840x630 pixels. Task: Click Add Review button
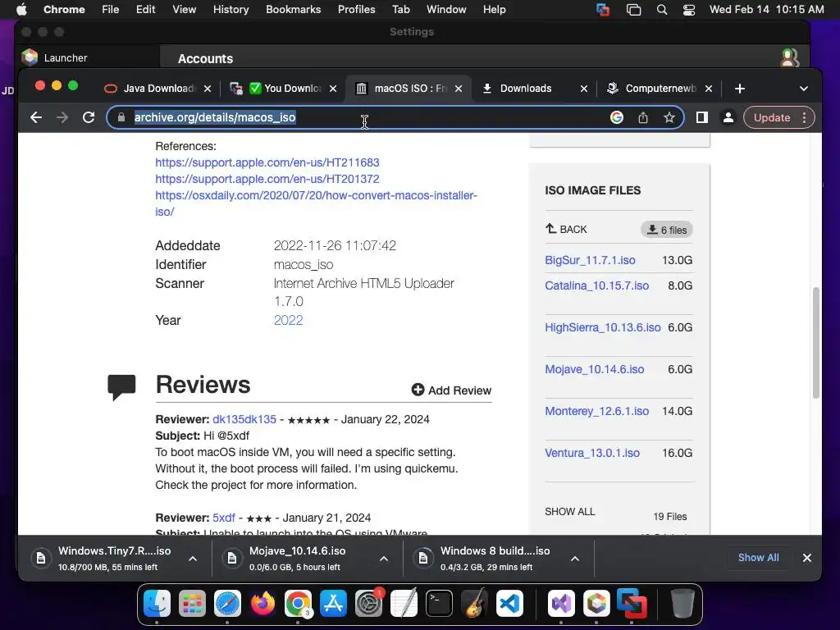(451, 390)
